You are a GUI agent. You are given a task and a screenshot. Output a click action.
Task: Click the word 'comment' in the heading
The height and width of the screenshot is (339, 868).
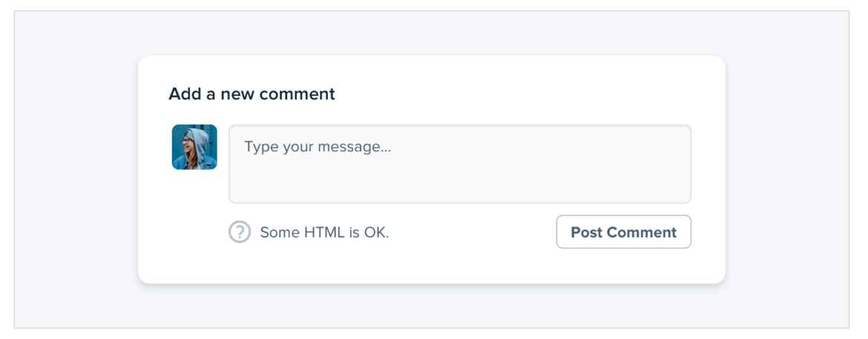[x=297, y=94]
